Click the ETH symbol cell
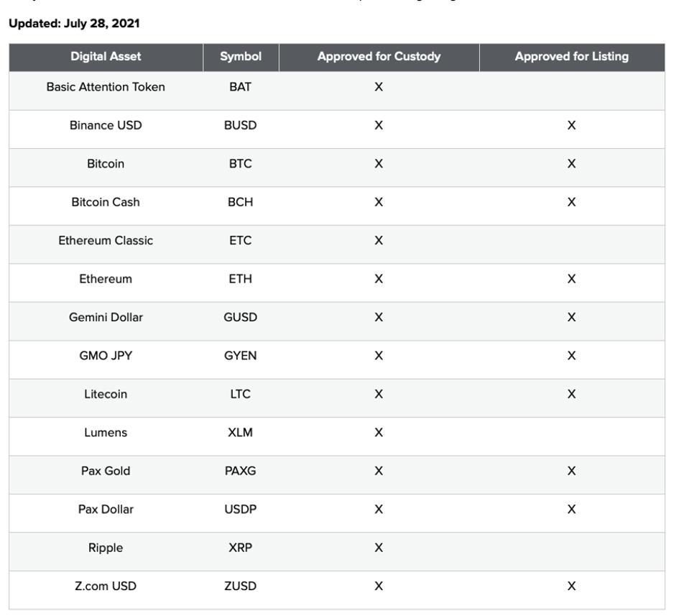 (240, 279)
